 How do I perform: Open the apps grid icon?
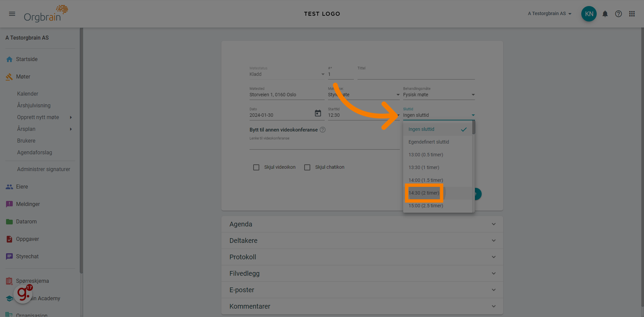[x=632, y=14]
